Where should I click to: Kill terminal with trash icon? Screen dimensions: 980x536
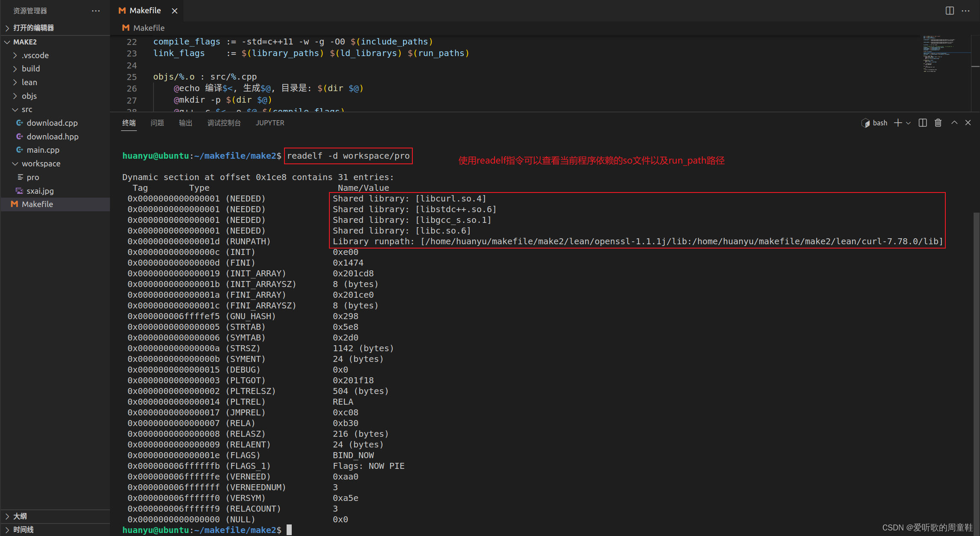point(938,123)
